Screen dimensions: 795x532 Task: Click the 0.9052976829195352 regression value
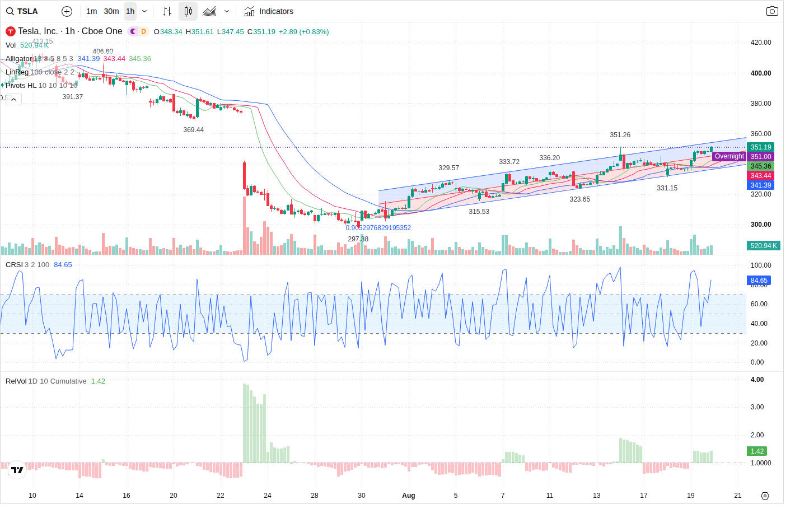tap(378, 228)
